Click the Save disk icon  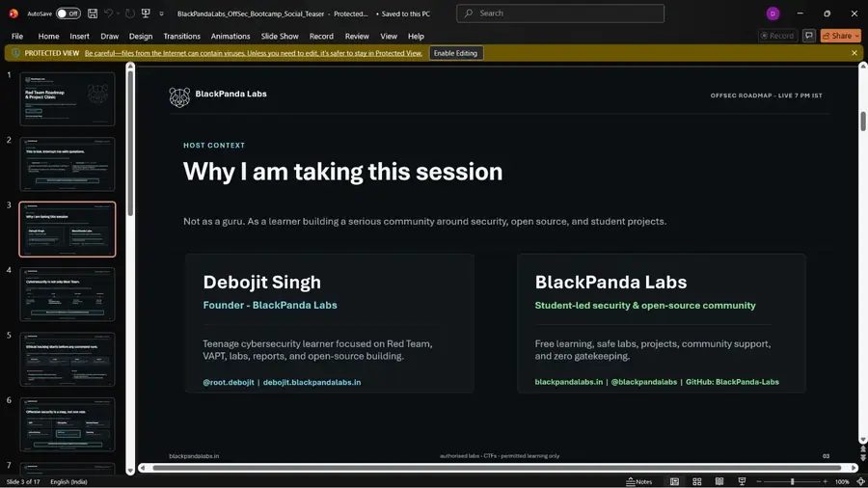click(x=93, y=14)
